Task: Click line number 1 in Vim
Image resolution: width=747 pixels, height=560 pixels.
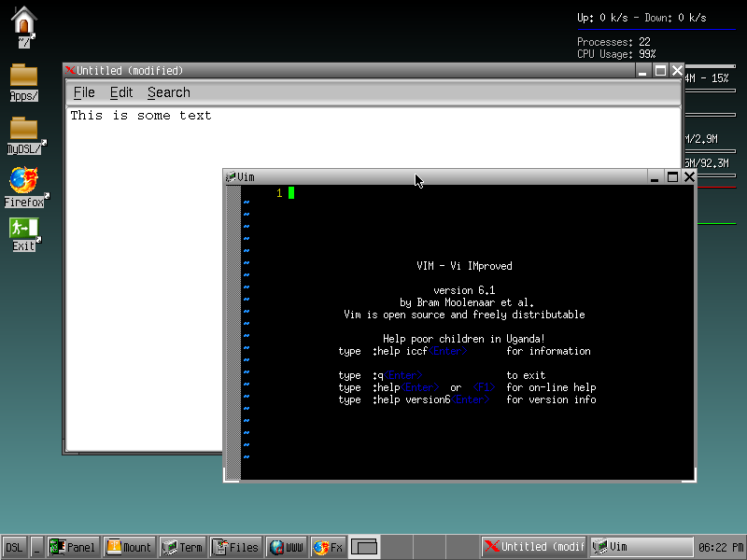Action: 279,193
